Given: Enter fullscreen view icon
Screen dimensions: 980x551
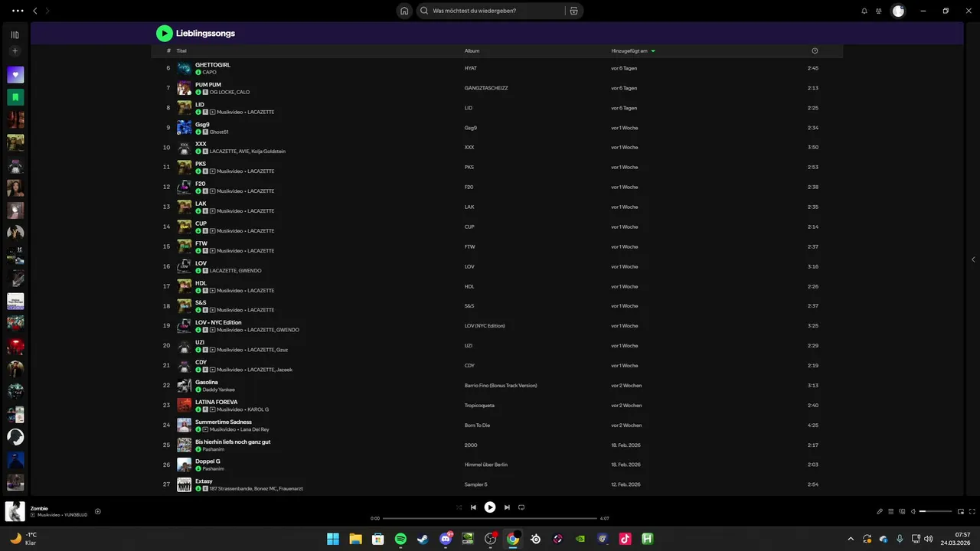Looking at the screenshot, I should click(972, 511).
